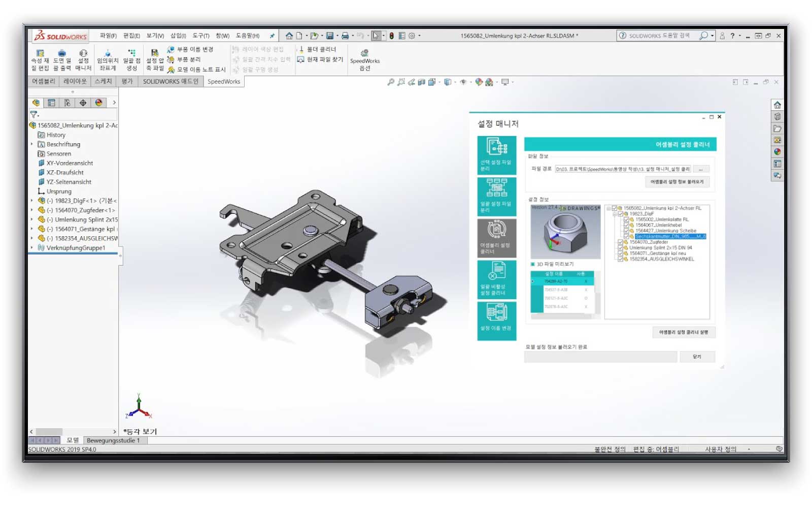Open the Appearances ball icon in the right task pane

click(777, 152)
